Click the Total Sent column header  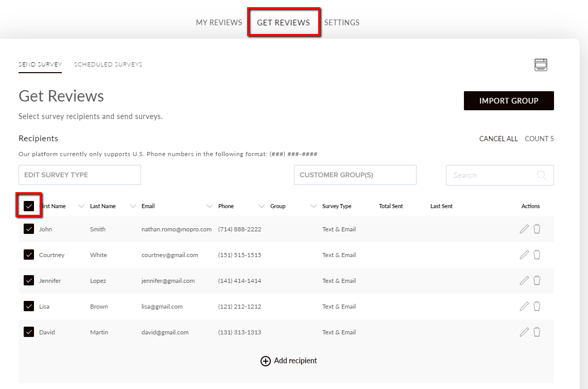391,206
